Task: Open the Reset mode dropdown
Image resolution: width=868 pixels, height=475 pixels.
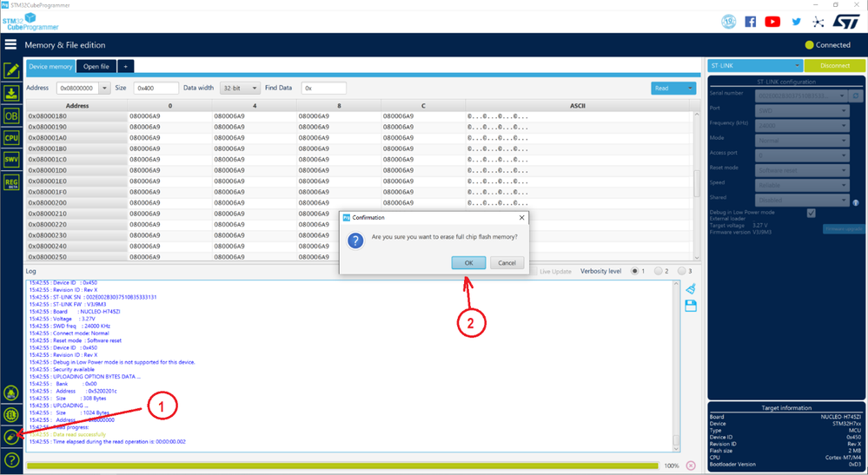Action: coord(802,170)
